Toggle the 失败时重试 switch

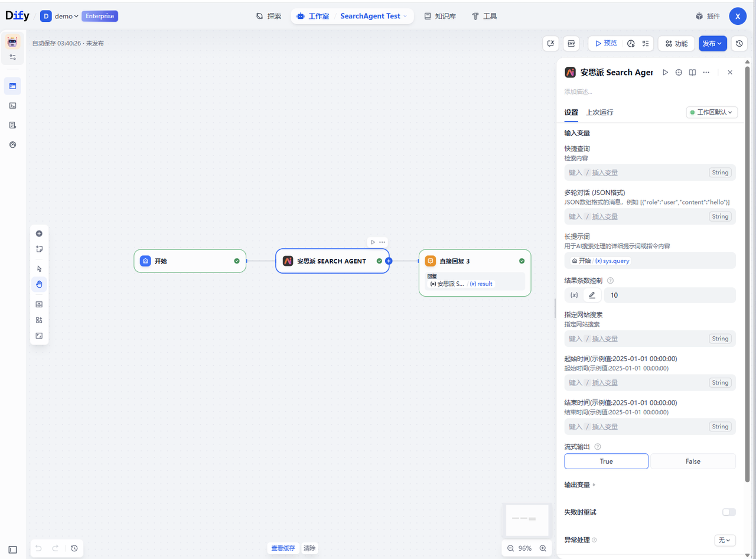pos(729,512)
